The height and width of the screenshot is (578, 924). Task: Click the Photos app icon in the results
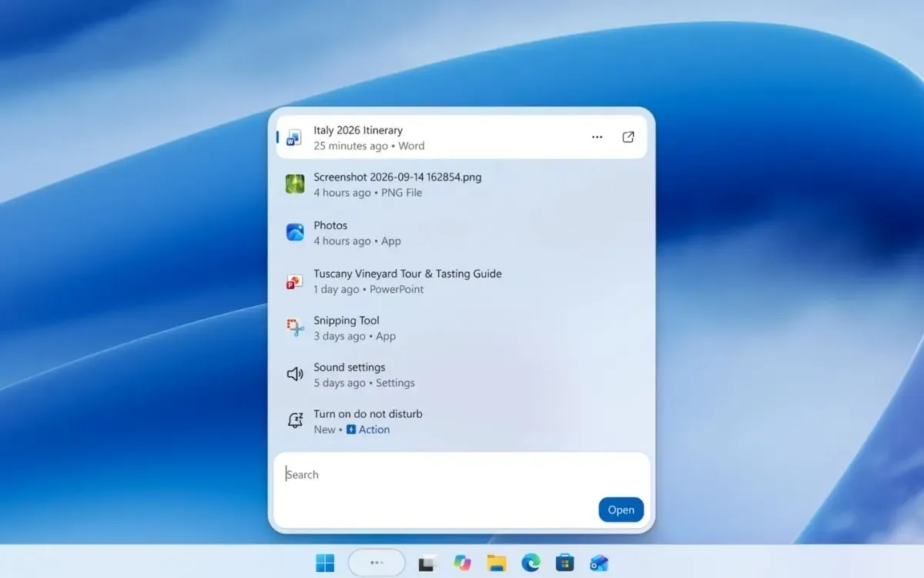pos(295,232)
